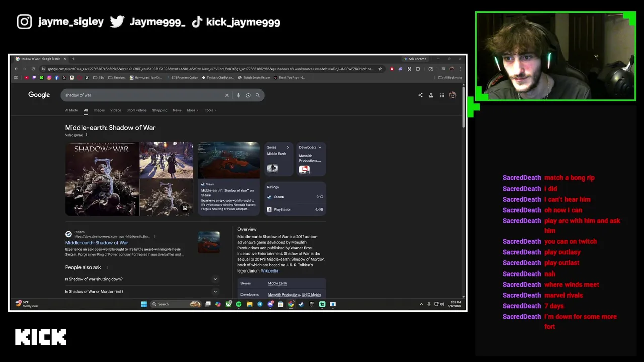Open Windows Start menu
The image size is (644, 362).
144,304
